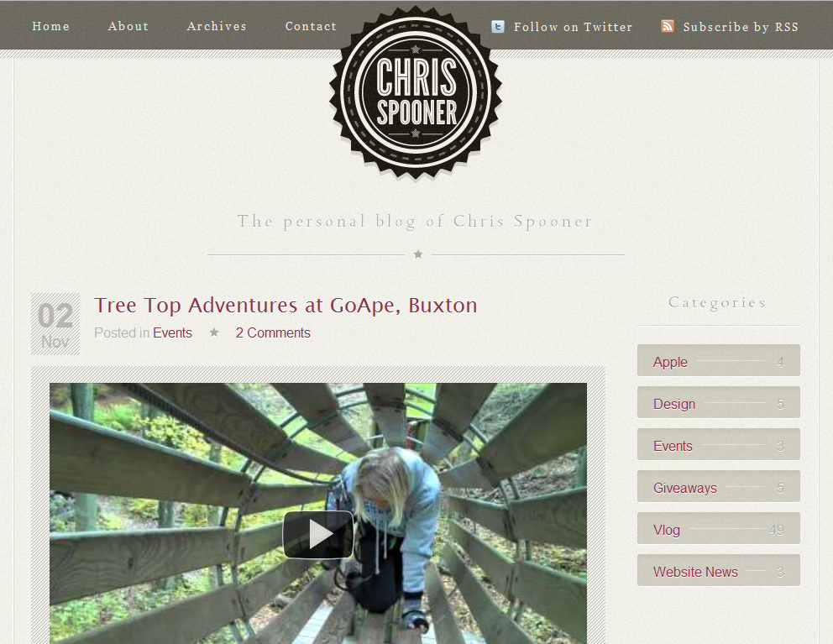Click Subscribe by RSS link
833x644 pixels.
tap(741, 27)
